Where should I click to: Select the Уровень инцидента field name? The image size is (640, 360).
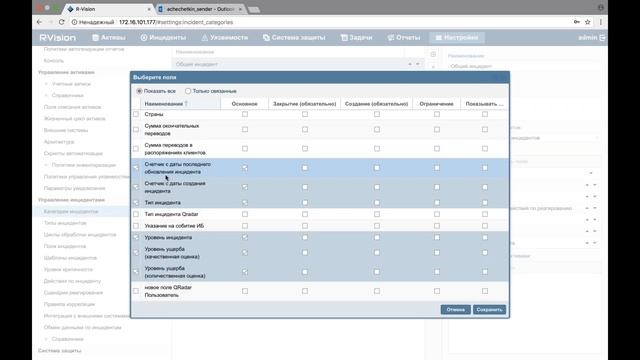click(168, 237)
